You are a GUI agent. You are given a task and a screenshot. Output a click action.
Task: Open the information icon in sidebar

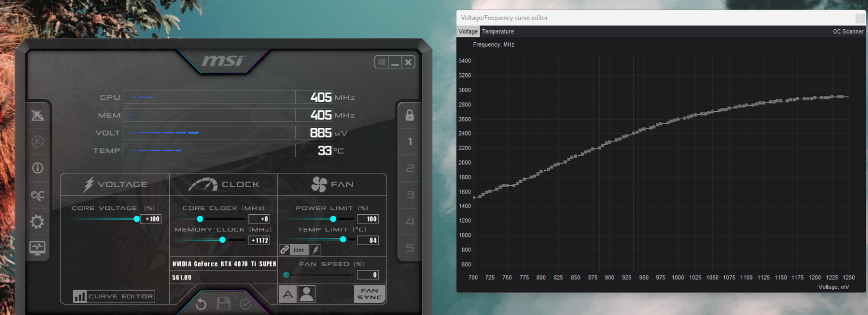[37, 168]
